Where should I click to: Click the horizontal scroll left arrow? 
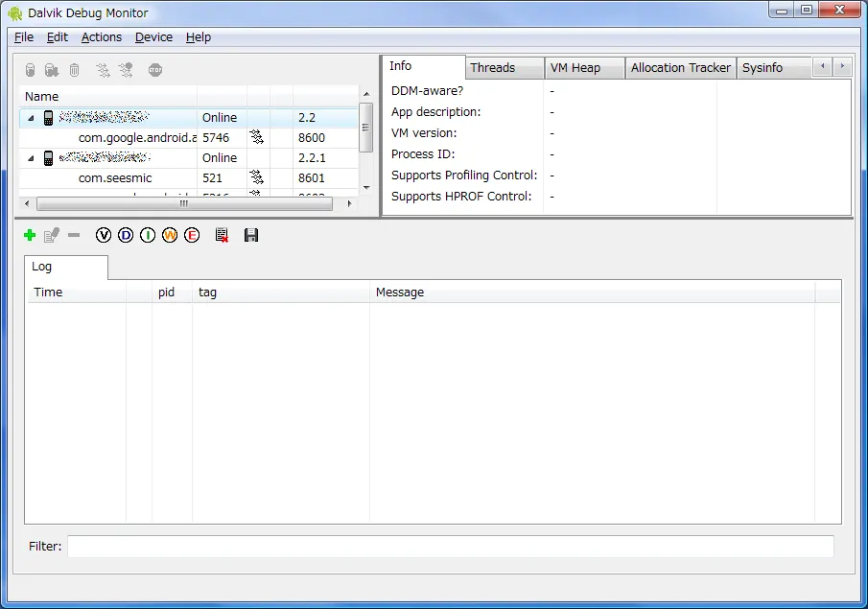pos(27,203)
